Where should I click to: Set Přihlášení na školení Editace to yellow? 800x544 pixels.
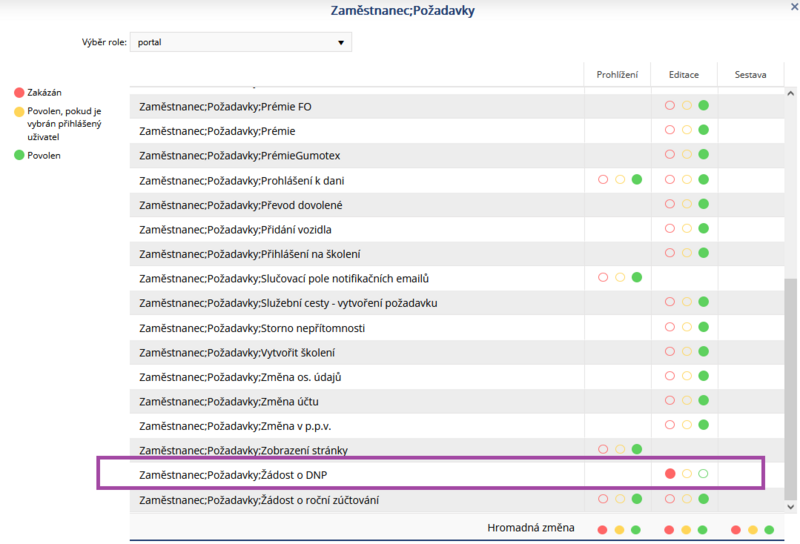tap(687, 253)
